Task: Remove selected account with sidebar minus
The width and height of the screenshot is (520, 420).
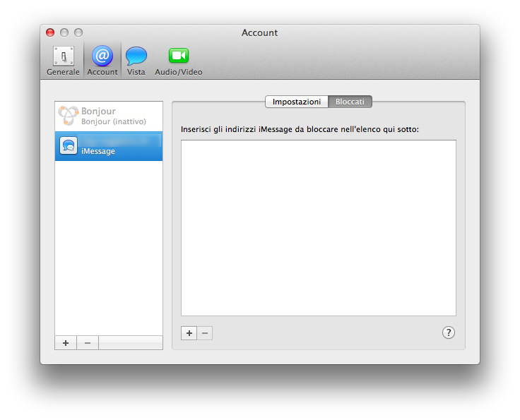Action: 88,342
